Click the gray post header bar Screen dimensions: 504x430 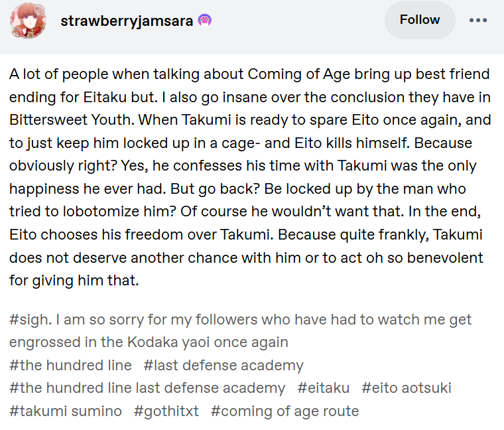click(x=252, y=27)
